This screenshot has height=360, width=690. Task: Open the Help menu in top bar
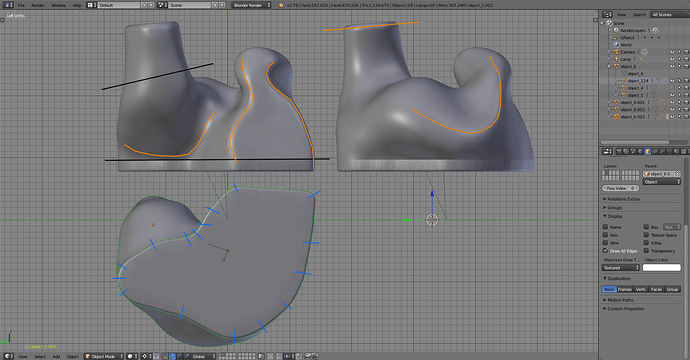(x=77, y=5)
